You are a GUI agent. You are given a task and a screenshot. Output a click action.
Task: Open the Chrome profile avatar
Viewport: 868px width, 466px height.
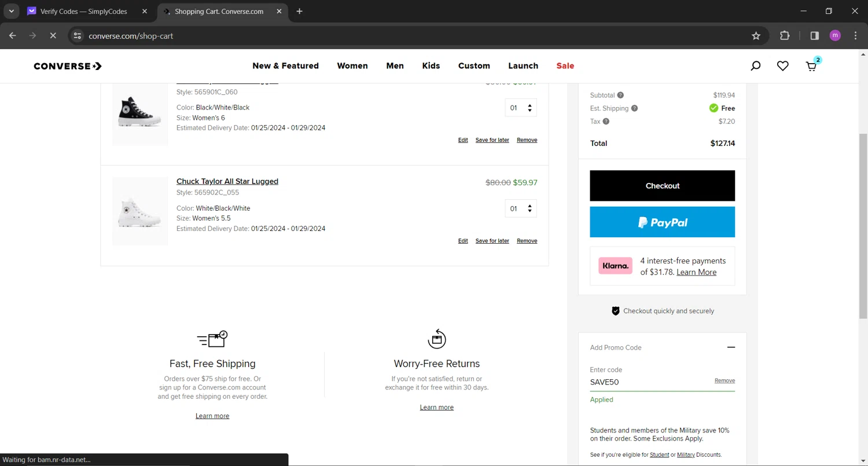[835, 36]
